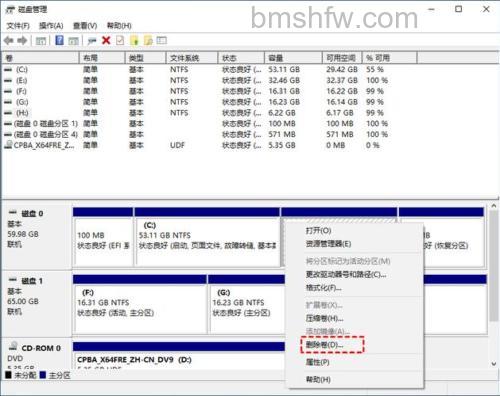Select the (H:) volume row in the list
500x396 pixels.
(197, 113)
